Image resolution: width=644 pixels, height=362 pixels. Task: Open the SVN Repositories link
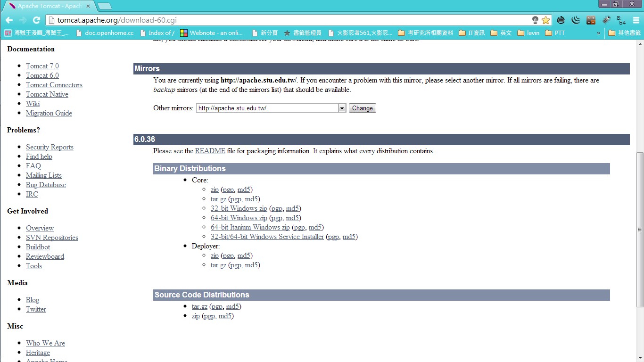52,238
